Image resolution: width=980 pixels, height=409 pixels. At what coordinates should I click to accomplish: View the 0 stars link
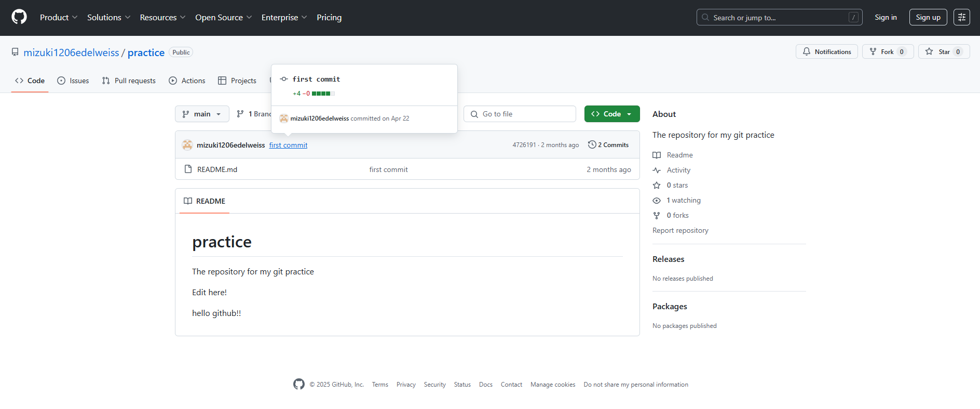(677, 185)
